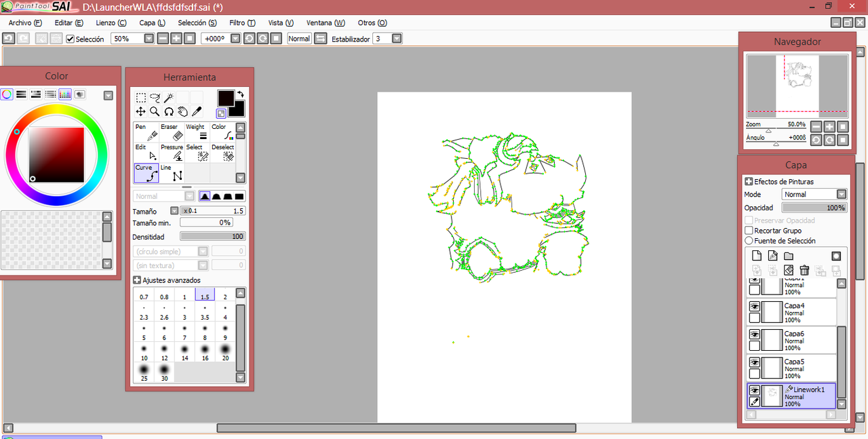Hide the Linework1 layer eye icon

754,391
